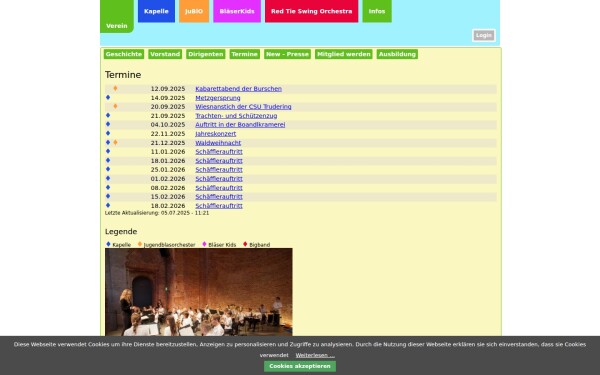The height and width of the screenshot is (375, 600).
Task: Click blue diamond icon for 08.02.2026
Action: tap(108, 188)
